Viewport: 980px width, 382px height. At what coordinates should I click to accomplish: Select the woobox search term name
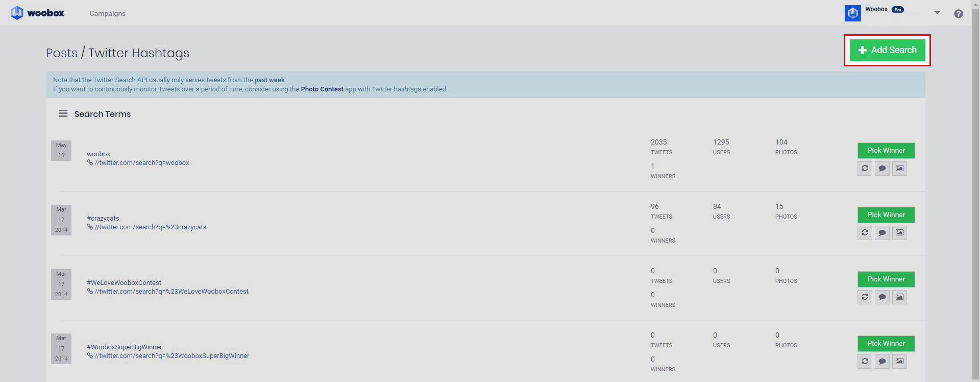click(99, 154)
